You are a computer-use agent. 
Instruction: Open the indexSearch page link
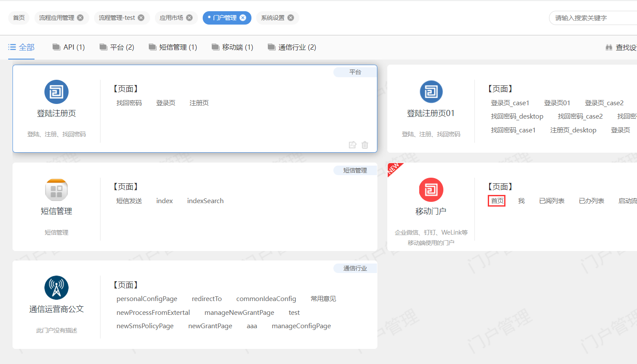click(x=205, y=201)
